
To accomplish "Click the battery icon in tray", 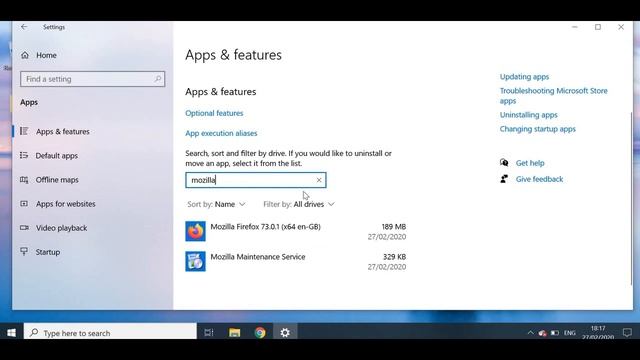I will (x=555, y=333).
